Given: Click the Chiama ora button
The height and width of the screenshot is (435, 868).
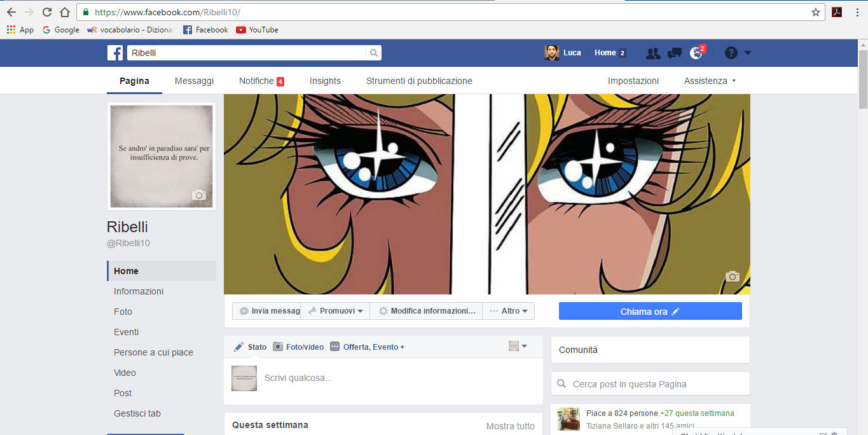Looking at the screenshot, I should pos(650,311).
